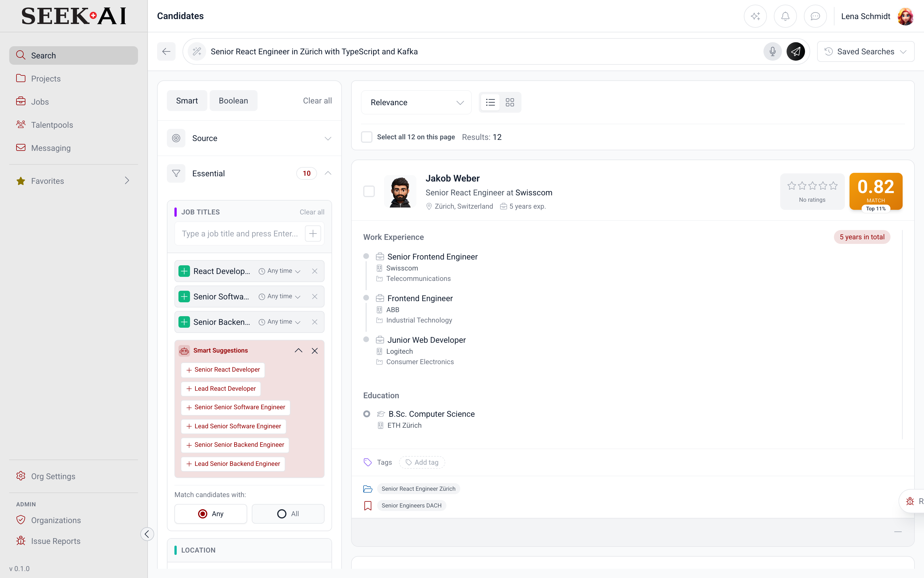
Task: Remove Senior Software job title
Action: pyautogui.click(x=315, y=296)
